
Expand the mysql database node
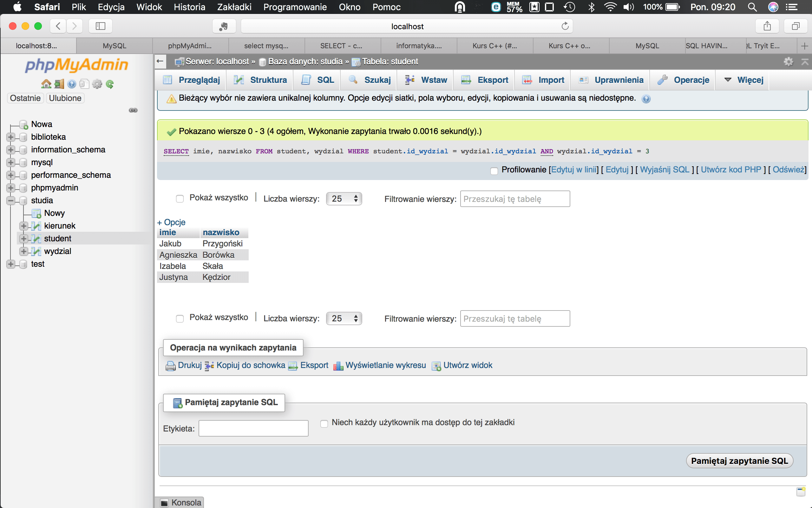(x=11, y=162)
